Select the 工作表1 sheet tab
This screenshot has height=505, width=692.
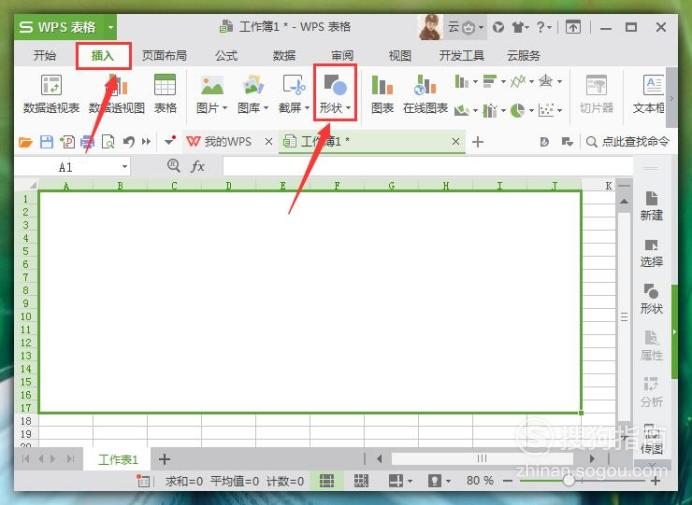click(118, 460)
